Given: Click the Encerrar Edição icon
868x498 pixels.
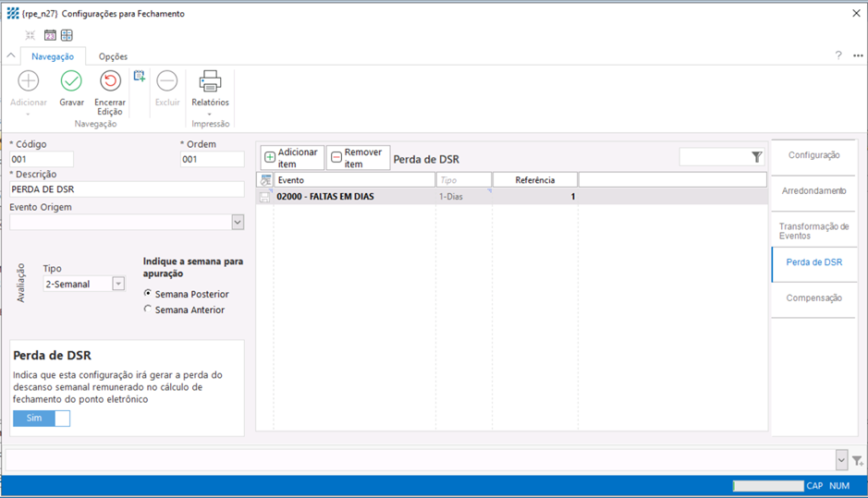Looking at the screenshot, I should (x=110, y=82).
